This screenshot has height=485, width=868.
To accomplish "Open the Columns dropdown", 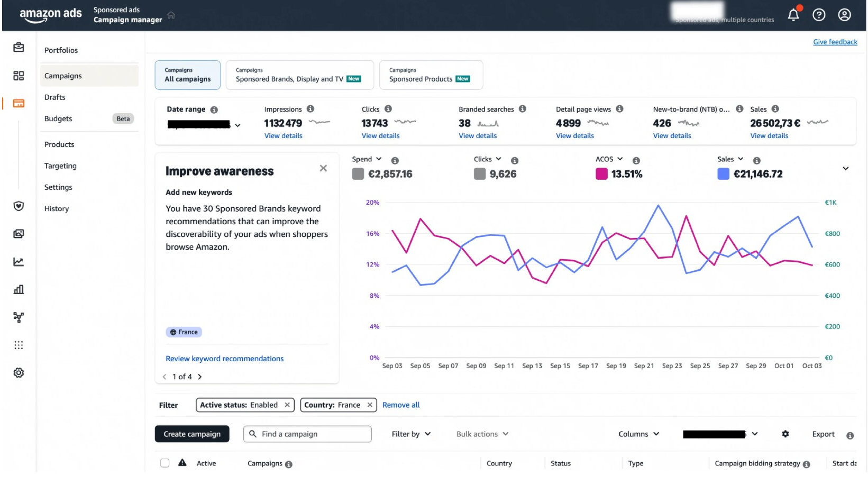I will coord(639,434).
